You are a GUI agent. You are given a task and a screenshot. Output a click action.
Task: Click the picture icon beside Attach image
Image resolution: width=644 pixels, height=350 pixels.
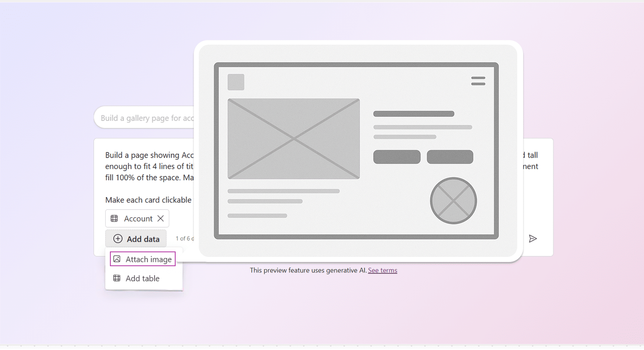(x=117, y=259)
